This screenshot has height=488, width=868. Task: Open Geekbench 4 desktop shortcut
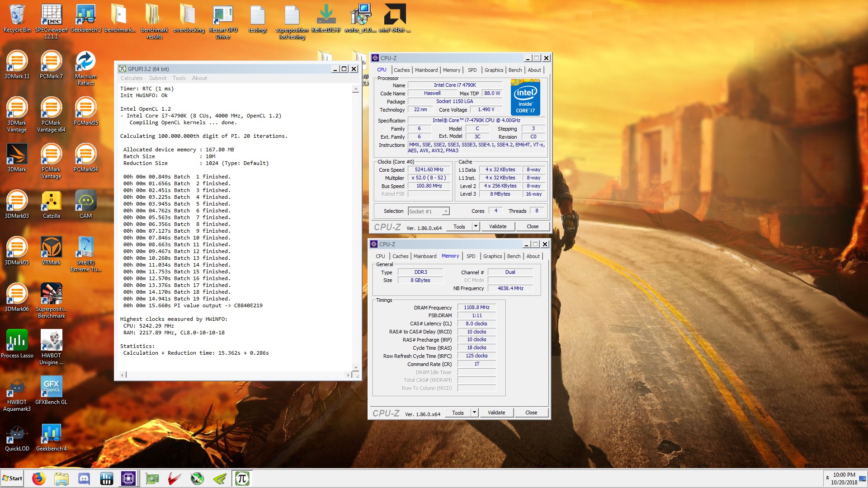(51, 437)
